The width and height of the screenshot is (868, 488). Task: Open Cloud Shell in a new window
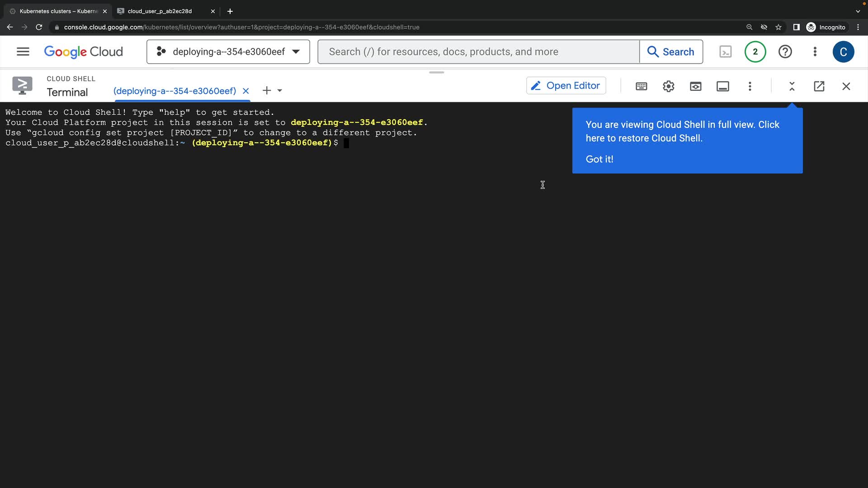click(819, 86)
